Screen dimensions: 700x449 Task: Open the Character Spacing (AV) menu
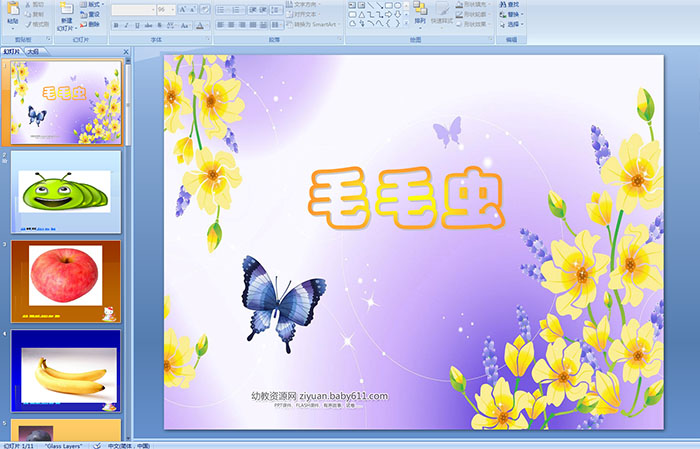(x=172, y=26)
